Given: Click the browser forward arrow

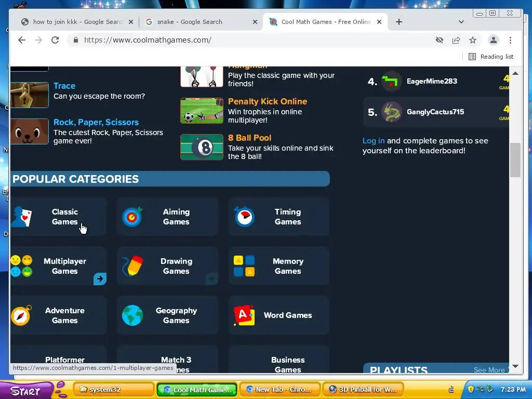Looking at the screenshot, I should click(x=38, y=40).
